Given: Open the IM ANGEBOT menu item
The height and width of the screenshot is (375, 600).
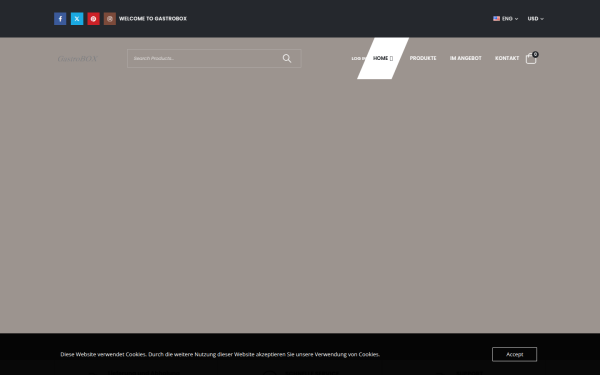Looking at the screenshot, I should (x=466, y=58).
